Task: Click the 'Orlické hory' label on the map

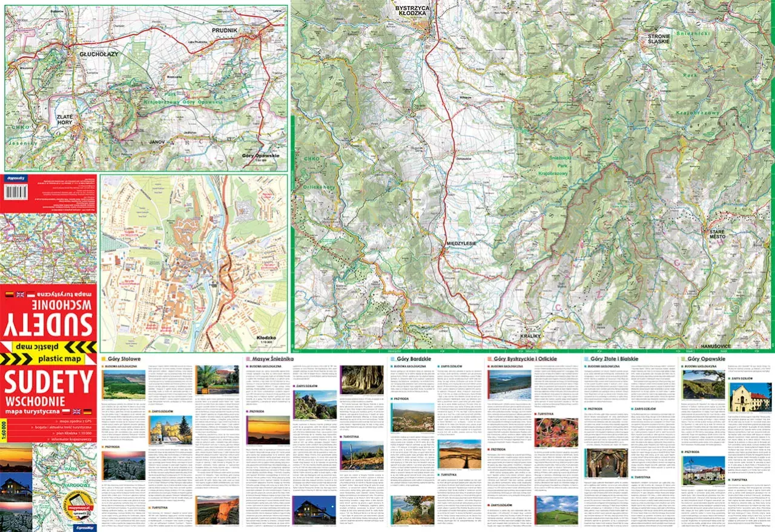Action: 320,188
